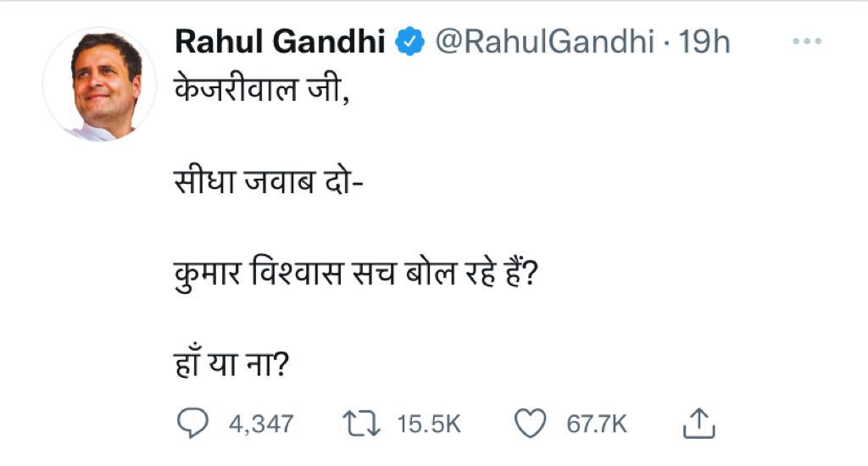Viewport: 868px width, 466px height.
Task: Retweet this tweet using the retweet icon
Action: [x=364, y=423]
